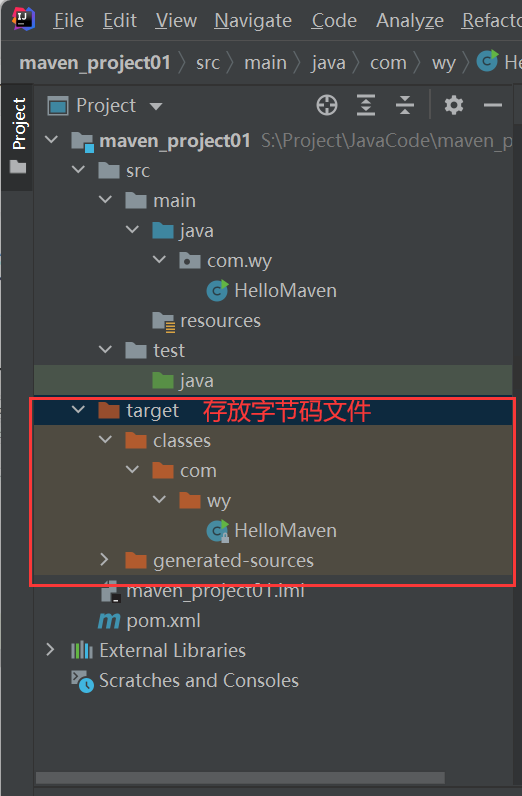Viewport: 522px width, 796px height.
Task: Select the HelloMaven class under src com.wy
Action: (272, 291)
